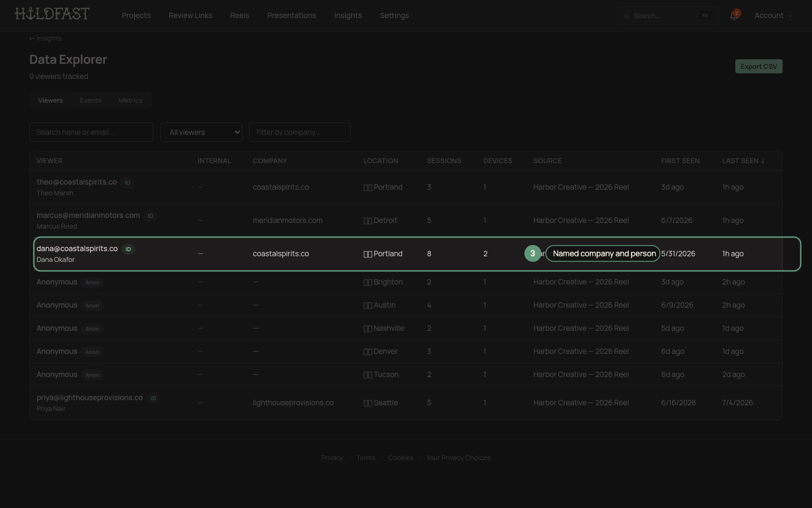Click the Anon badge in Nashville row
This screenshot has width=812, height=508.
coord(92,329)
